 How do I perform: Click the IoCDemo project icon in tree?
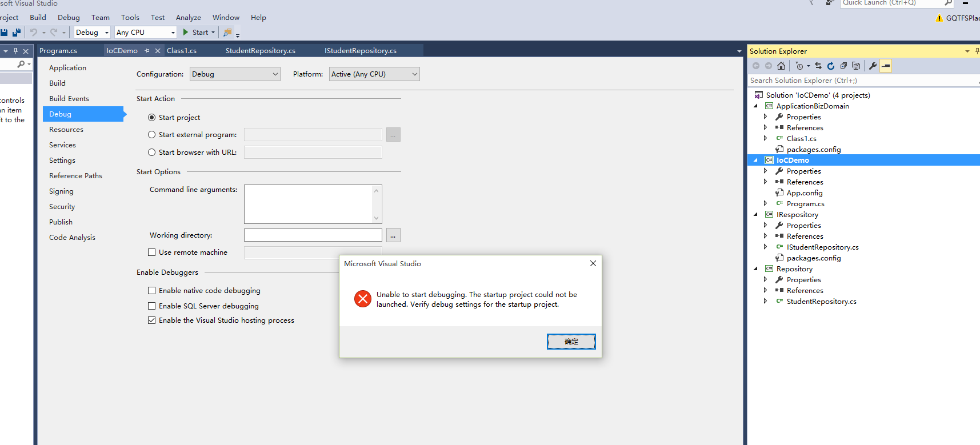coord(769,161)
